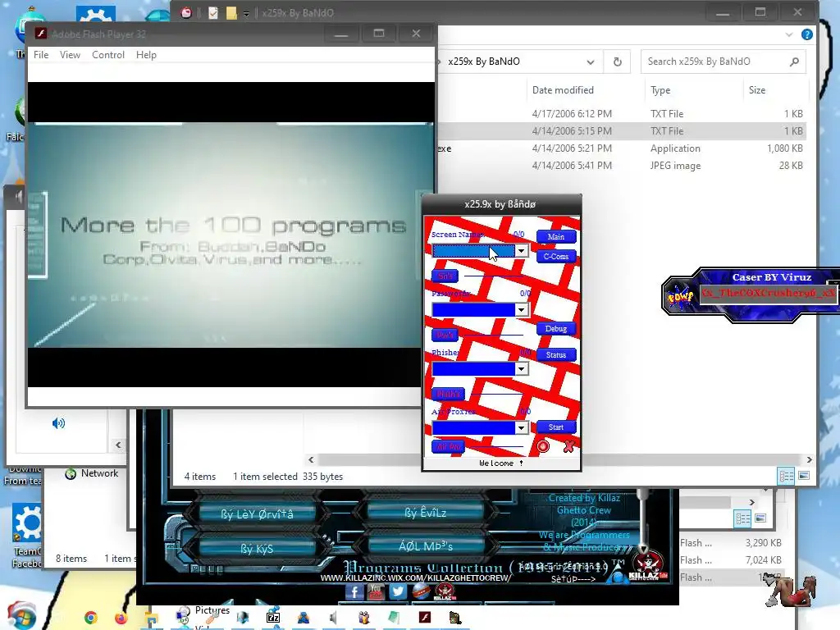840x630 pixels.
Task: Open the By EviLz button
Action: point(426,514)
